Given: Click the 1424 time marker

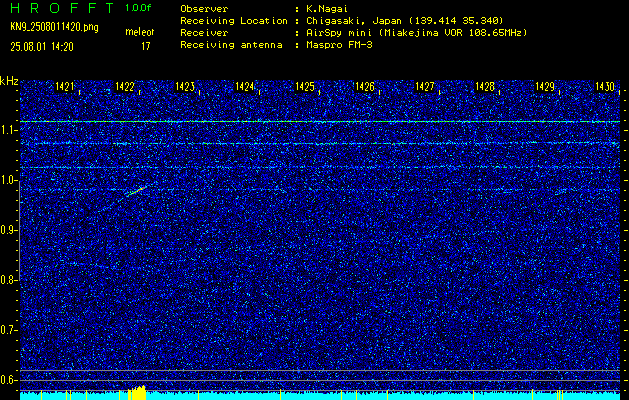Looking at the screenshot, I should pyautogui.click(x=245, y=86).
